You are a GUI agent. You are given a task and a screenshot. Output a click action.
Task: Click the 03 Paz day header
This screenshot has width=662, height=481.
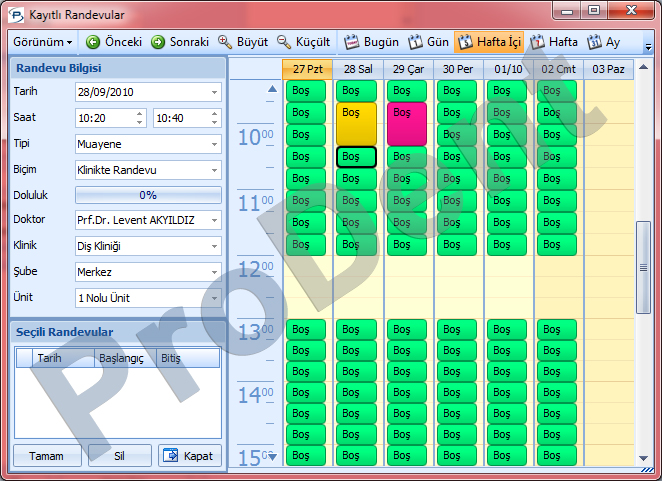pos(608,69)
